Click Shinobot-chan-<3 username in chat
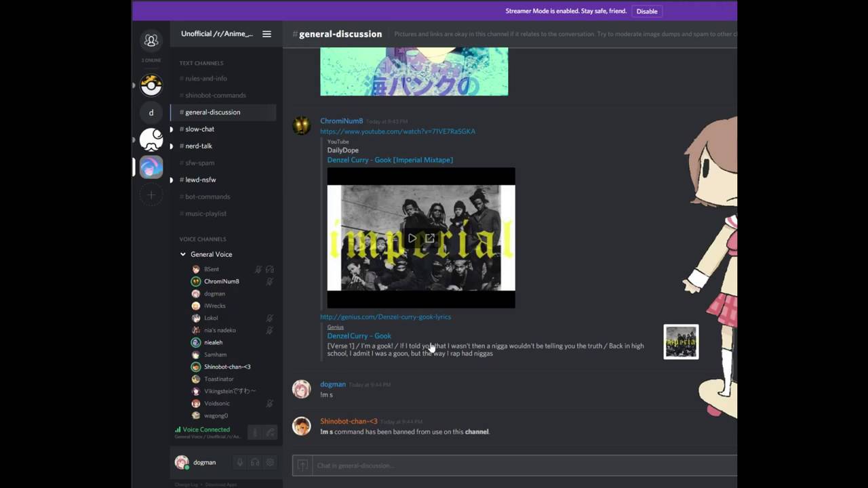Screen dimensions: 868x488 (x=349, y=422)
